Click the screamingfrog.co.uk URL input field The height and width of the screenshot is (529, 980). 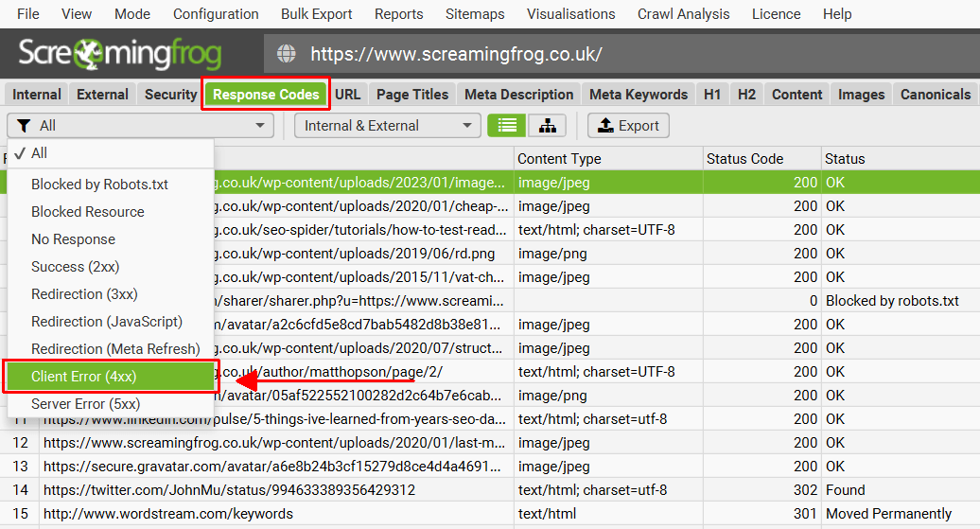pos(621,54)
